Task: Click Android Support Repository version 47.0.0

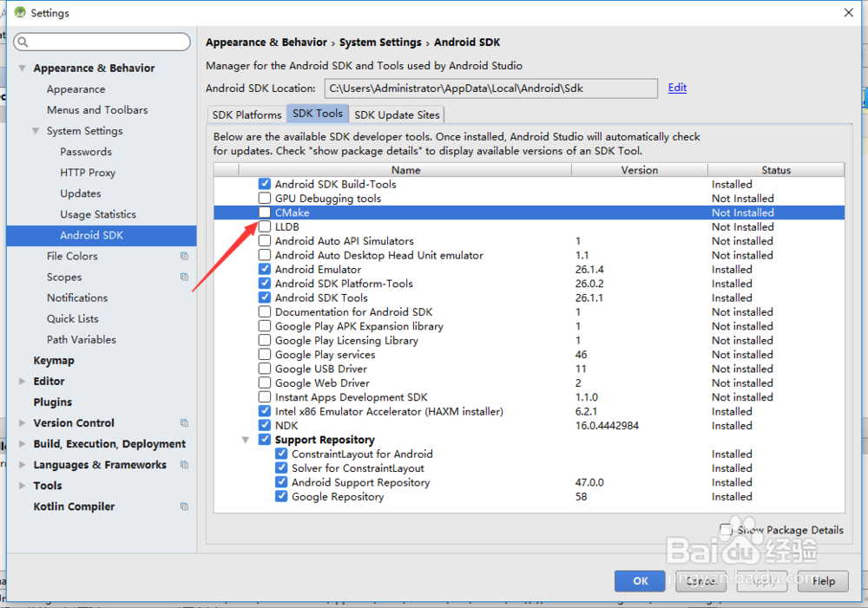Action: click(589, 482)
